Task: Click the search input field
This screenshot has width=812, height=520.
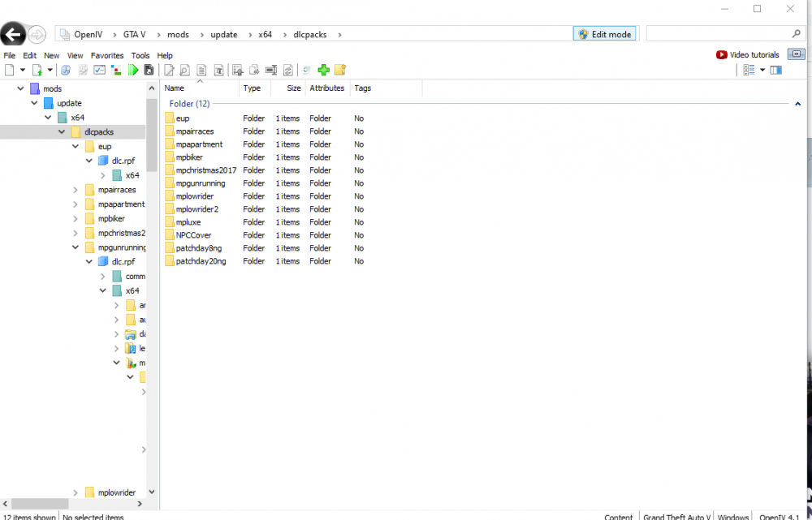Action: click(x=718, y=33)
